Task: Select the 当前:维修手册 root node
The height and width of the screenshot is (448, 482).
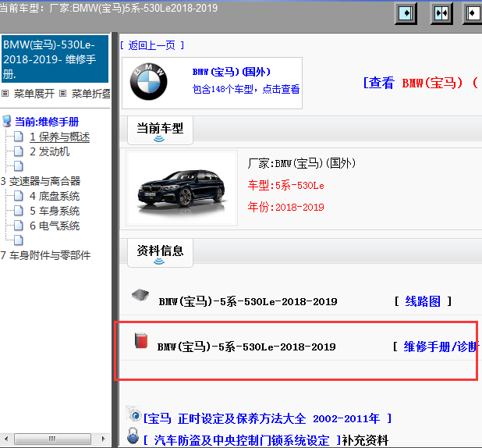Action: (x=47, y=122)
